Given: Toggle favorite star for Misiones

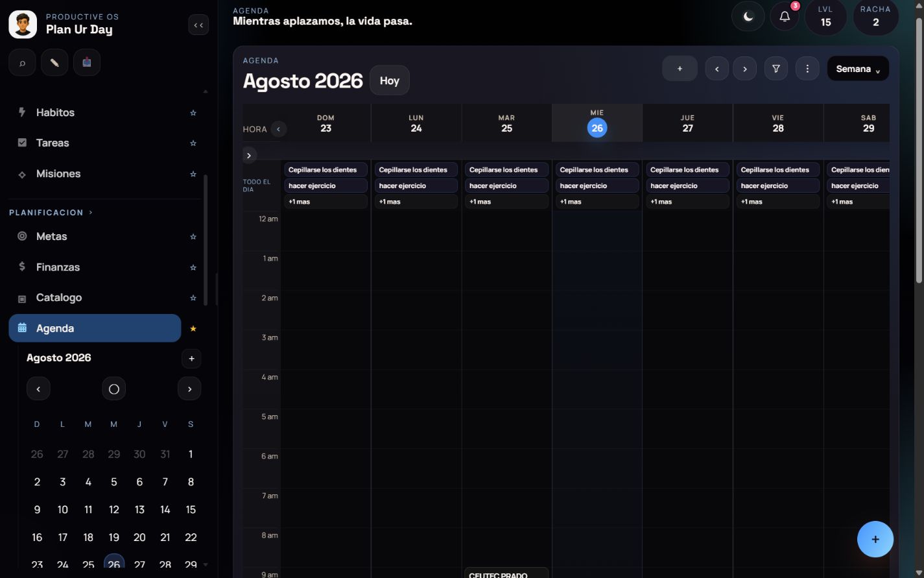Looking at the screenshot, I should pyautogui.click(x=193, y=174).
